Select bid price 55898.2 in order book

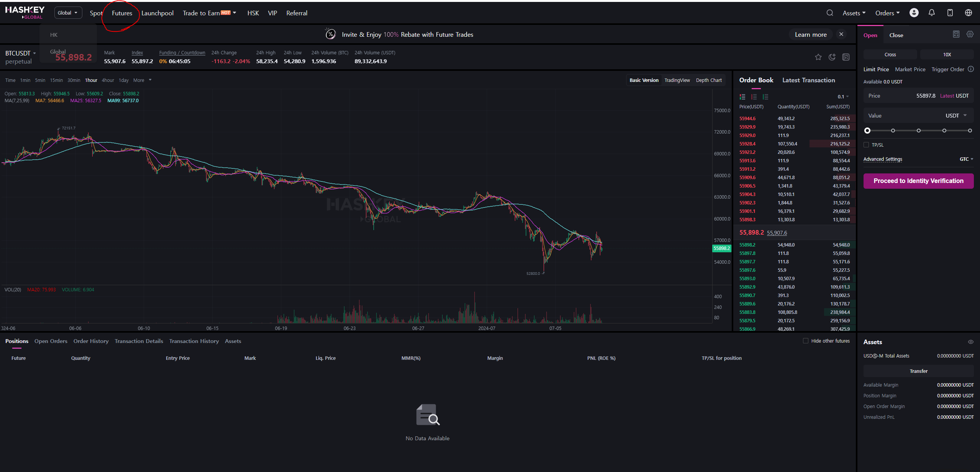click(747, 245)
